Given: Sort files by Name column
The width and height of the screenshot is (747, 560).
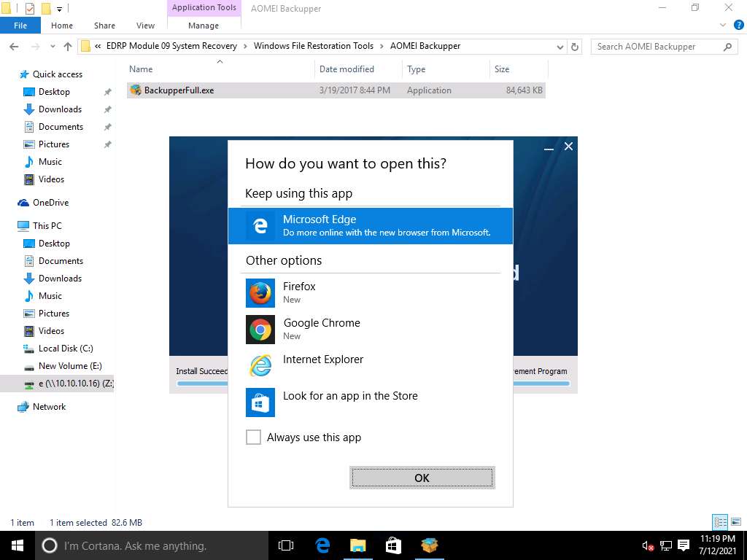Looking at the screenshot, I should (x=220, y=69).
